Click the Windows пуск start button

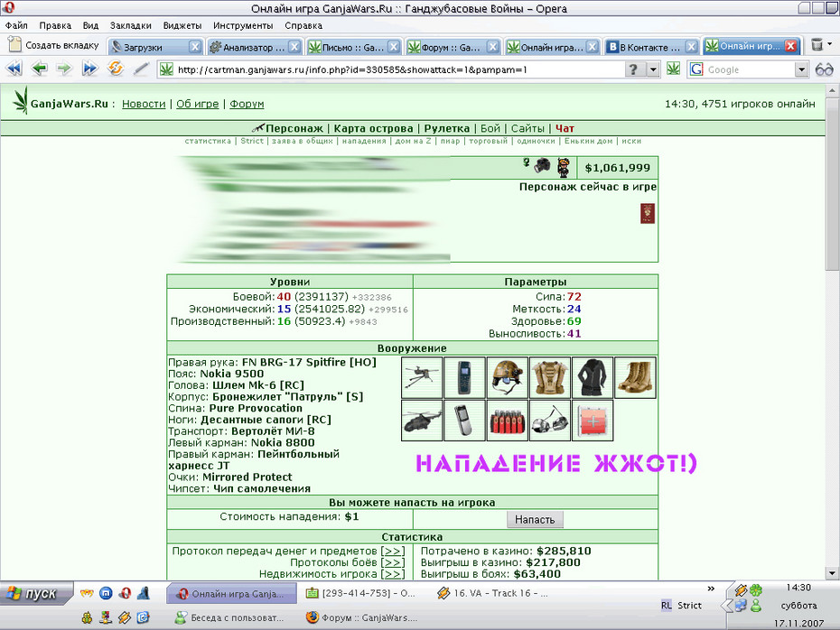pyautogui.click(x=36, y=594)
